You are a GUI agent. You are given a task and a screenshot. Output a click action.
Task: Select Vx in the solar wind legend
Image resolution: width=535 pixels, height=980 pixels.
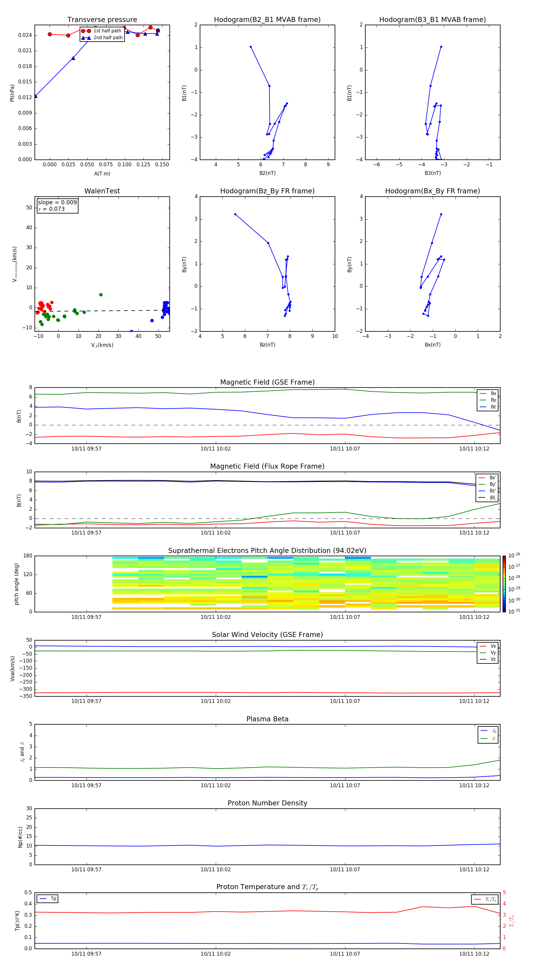488,646
